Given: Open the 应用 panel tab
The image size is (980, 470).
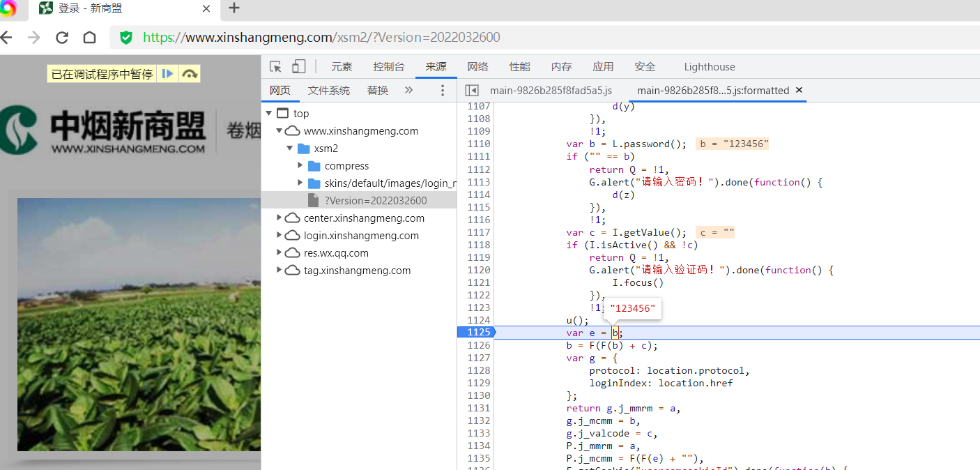Looking at the screenshot, I should click(604, 67).
